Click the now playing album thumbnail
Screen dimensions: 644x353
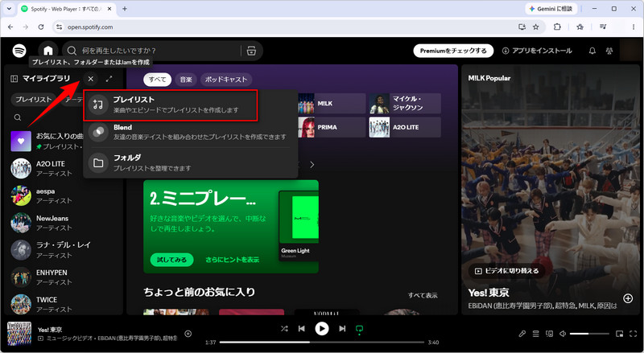(x=19, y=334)
